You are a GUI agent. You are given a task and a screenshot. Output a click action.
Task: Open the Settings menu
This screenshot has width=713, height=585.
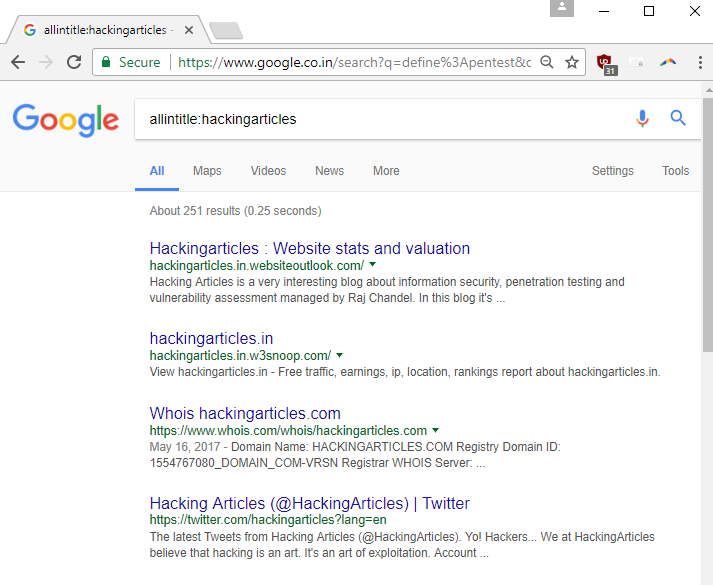(x=613, y=171)
